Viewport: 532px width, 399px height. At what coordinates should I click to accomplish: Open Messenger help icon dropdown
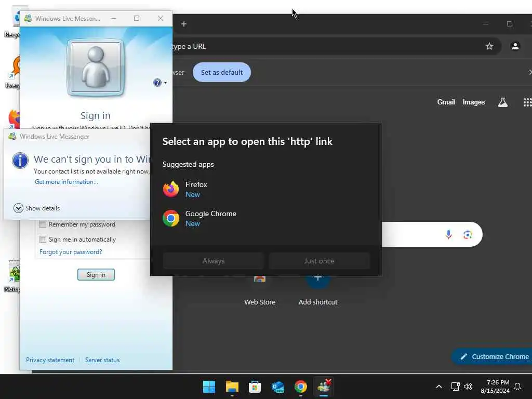tap(160, 83)
